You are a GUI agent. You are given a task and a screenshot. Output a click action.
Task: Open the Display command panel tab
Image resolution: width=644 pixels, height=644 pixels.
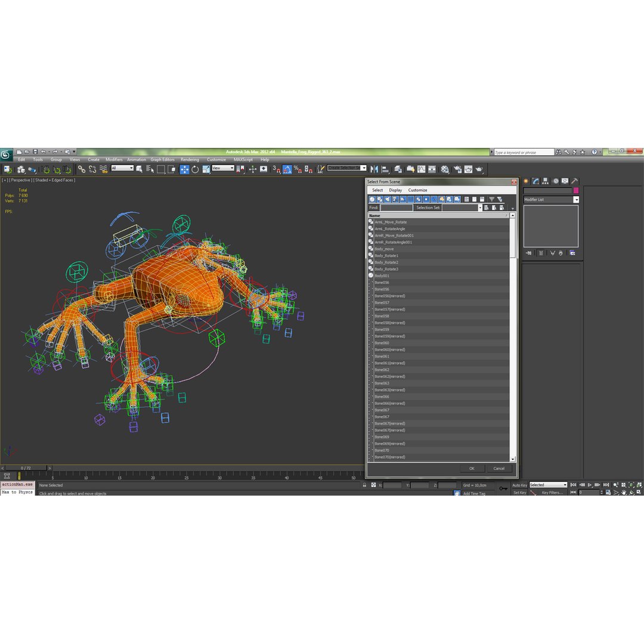565,181
